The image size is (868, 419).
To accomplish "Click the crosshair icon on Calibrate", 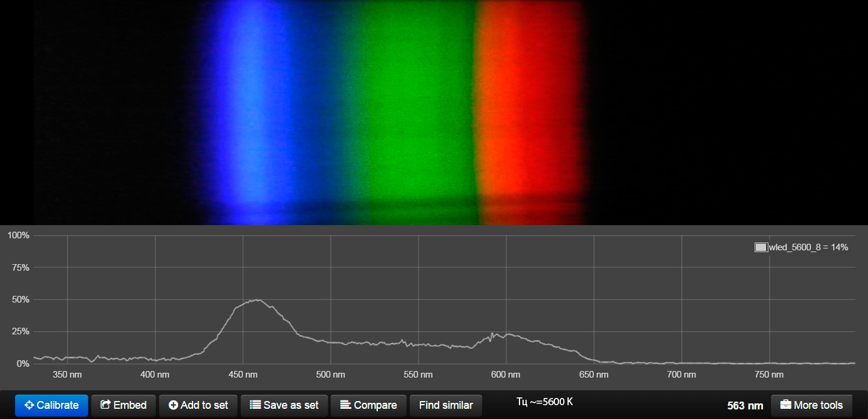I will [x=29, y=405].
